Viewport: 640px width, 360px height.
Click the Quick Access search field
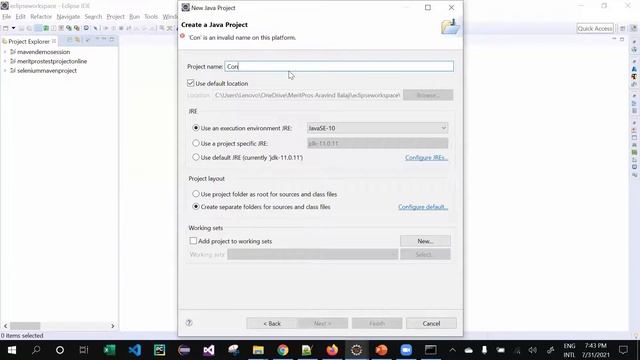[595, 29]
